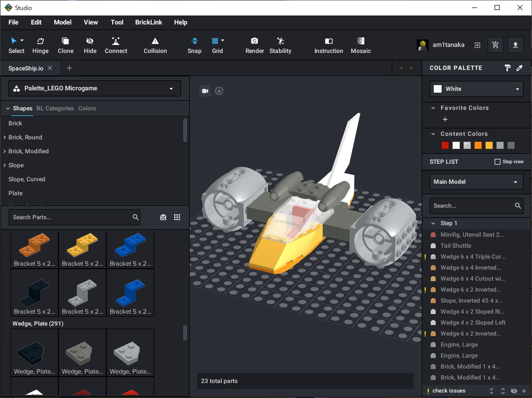Viewport: 532px width, 398px height.
Task: Open am1tanaka user profile
Action: (440, 45)
